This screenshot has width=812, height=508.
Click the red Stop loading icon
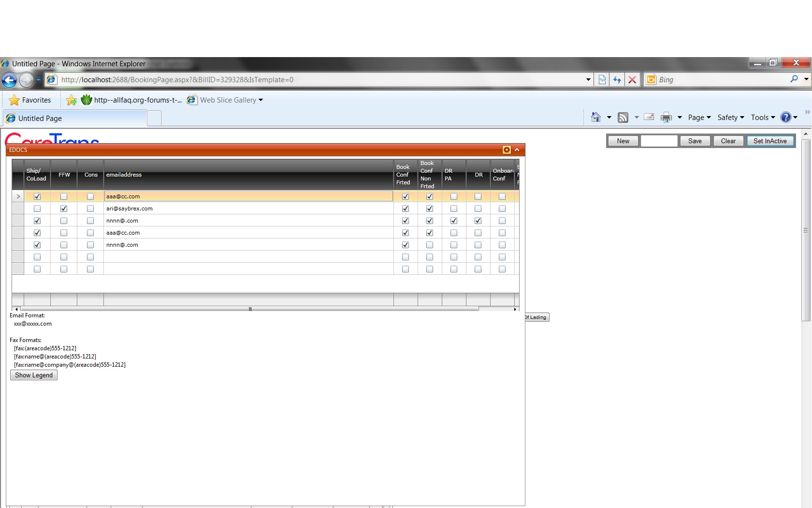[632, 80]
